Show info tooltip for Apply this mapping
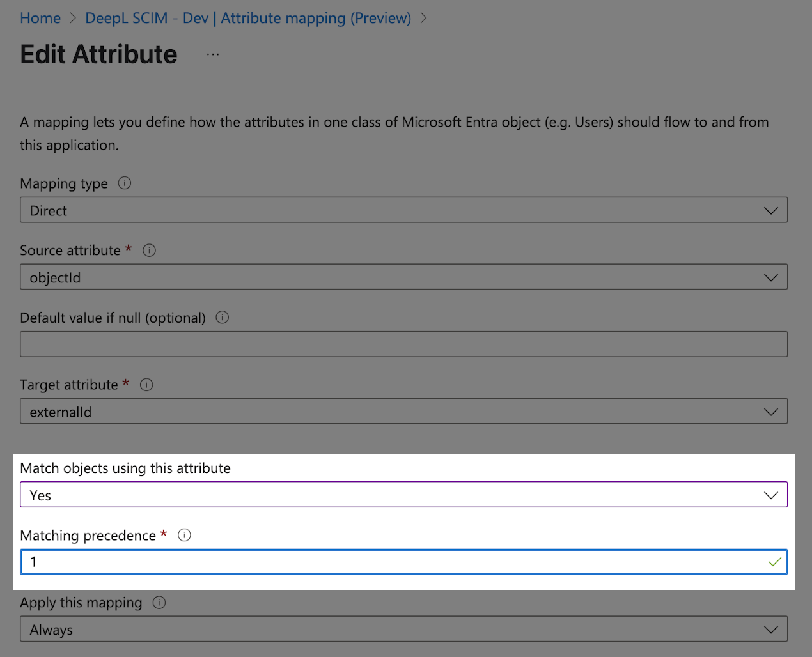This screenshot has height=657, width=812. (159, 603)
